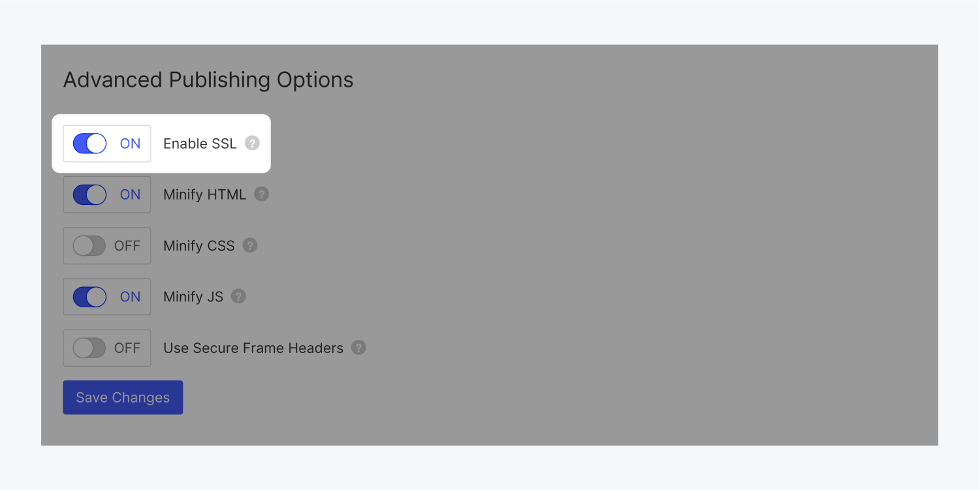The height and width of the screenshot is (490, 980).
Task: Click the question mark beside Minify CSS
Action: click(250, 246)
